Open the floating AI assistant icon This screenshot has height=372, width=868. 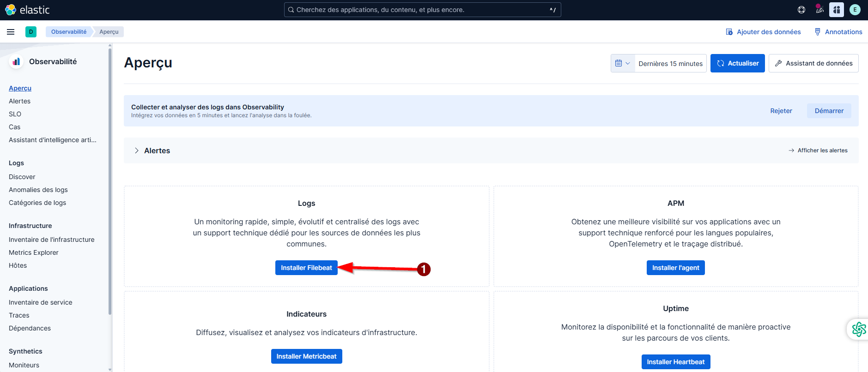[858, 329]
